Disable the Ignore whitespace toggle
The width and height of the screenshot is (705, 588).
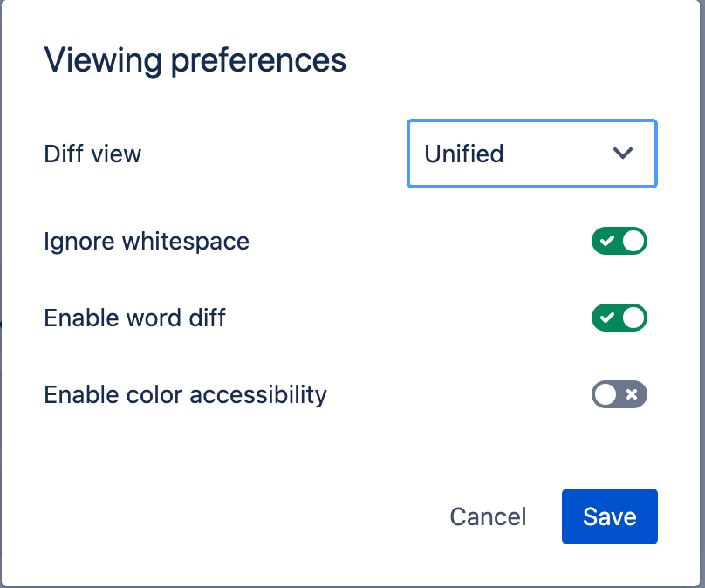[x=619, y=241]
